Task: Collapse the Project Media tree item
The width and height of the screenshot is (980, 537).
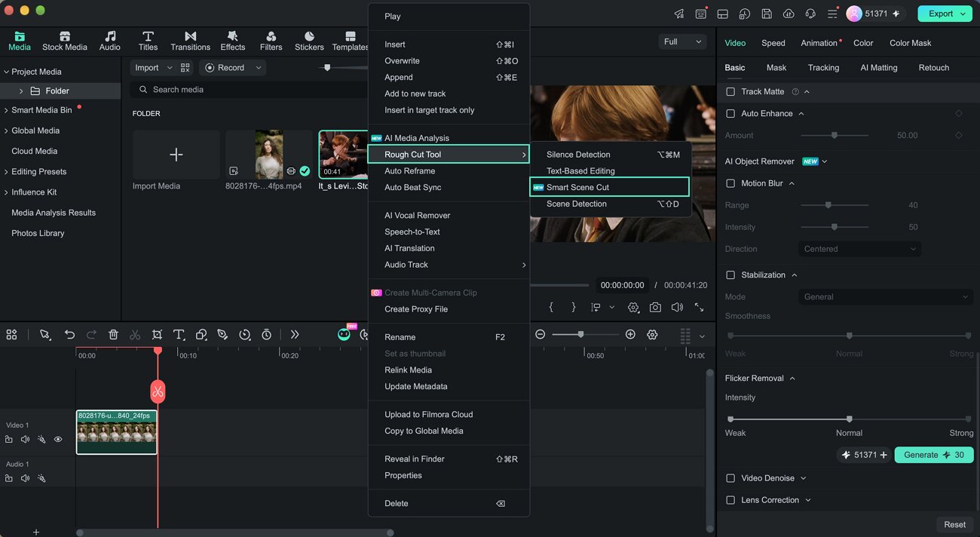Action: pyautogui.click(x=6, y=72)
